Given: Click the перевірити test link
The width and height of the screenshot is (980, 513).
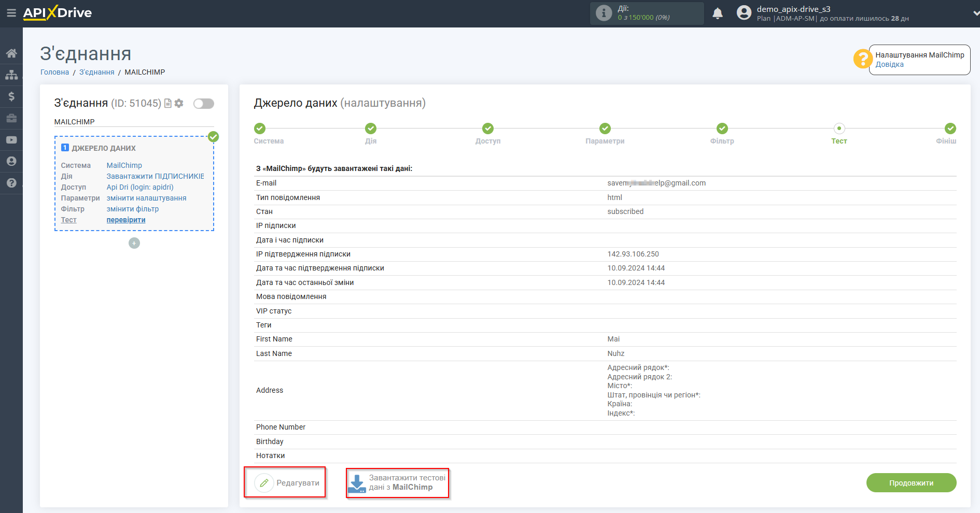Looking at the screenshot, I should [x=126, y=220].
